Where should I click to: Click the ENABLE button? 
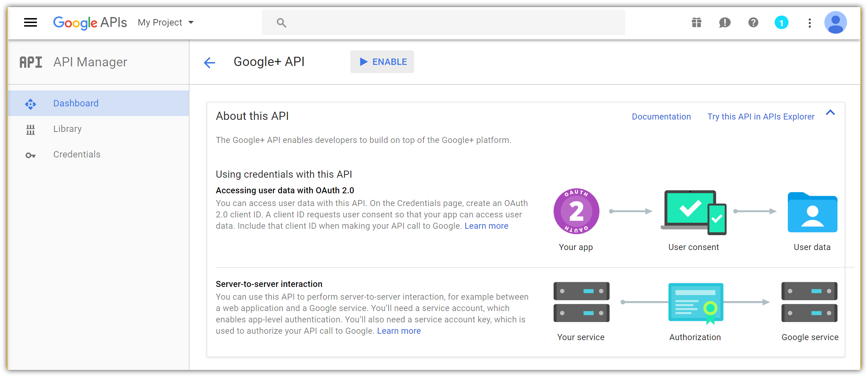pos(382,62)
